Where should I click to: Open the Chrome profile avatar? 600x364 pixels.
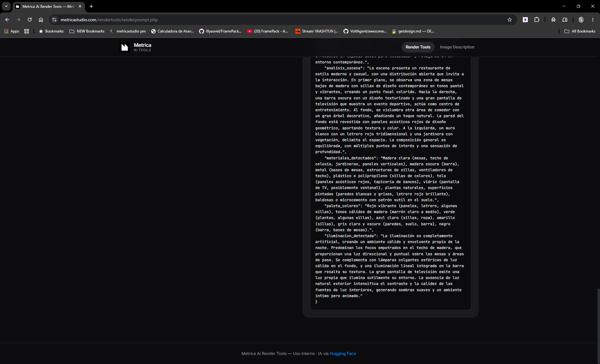click(x=581, y=20)
